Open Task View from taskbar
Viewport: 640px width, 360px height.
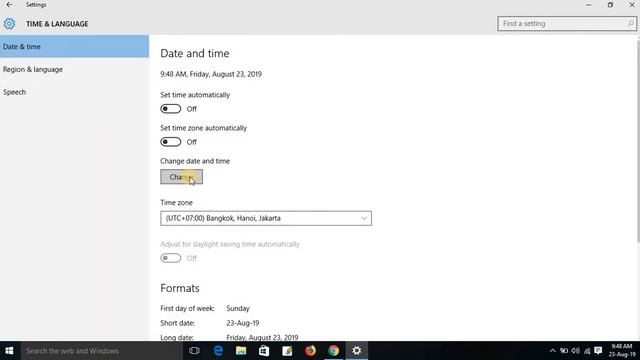click(194, 351)
